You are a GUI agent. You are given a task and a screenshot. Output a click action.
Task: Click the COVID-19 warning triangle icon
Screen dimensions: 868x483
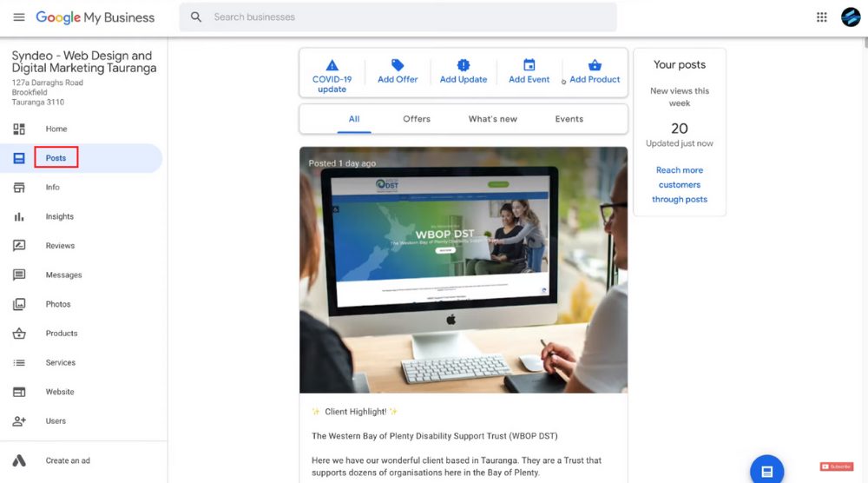click(x=332, y=65)
